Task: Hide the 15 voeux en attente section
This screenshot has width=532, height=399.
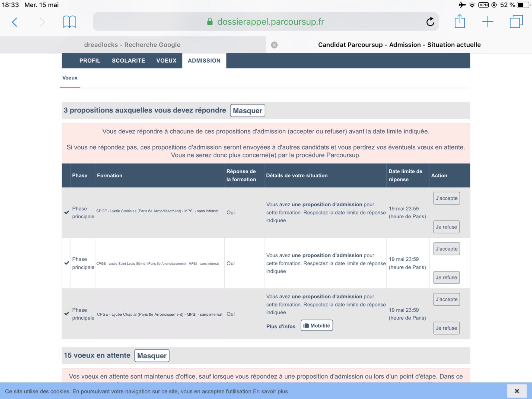Action: 152,356
